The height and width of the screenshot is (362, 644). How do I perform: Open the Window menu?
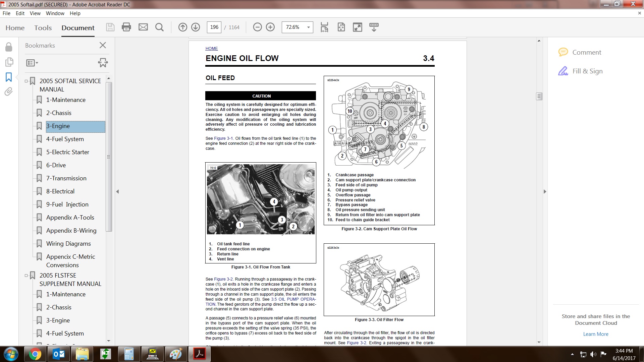(55, 13)
